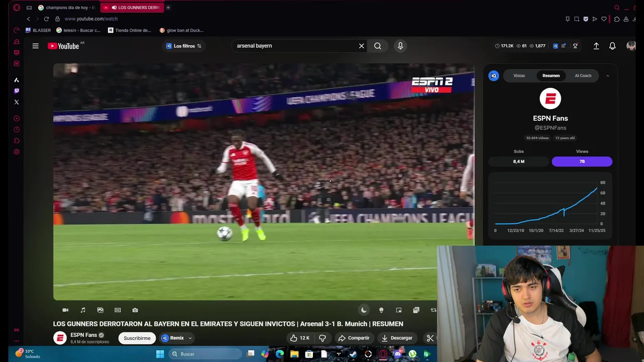Reload the page with the refresh icon
Screen dimensions: 644x362
pyautogui.click(x=46, y=19)
